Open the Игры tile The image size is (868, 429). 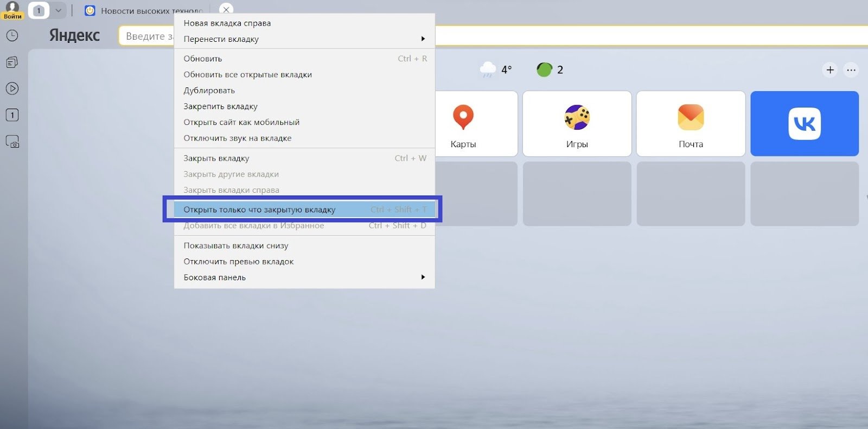click(x=577, y=124)
